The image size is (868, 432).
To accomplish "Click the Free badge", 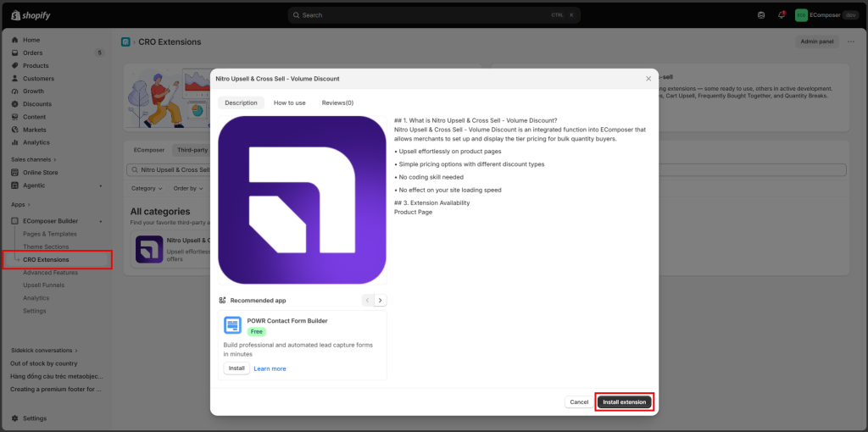I will tap(256, 332).
